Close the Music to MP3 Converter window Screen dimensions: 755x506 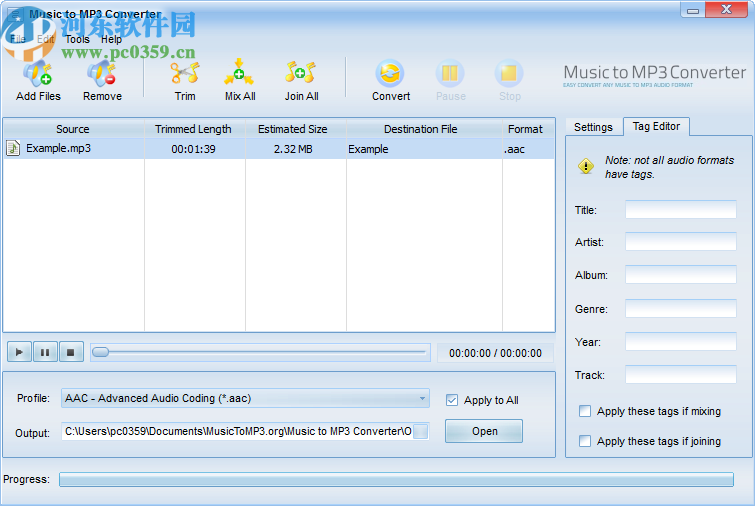tap(726, 10)
